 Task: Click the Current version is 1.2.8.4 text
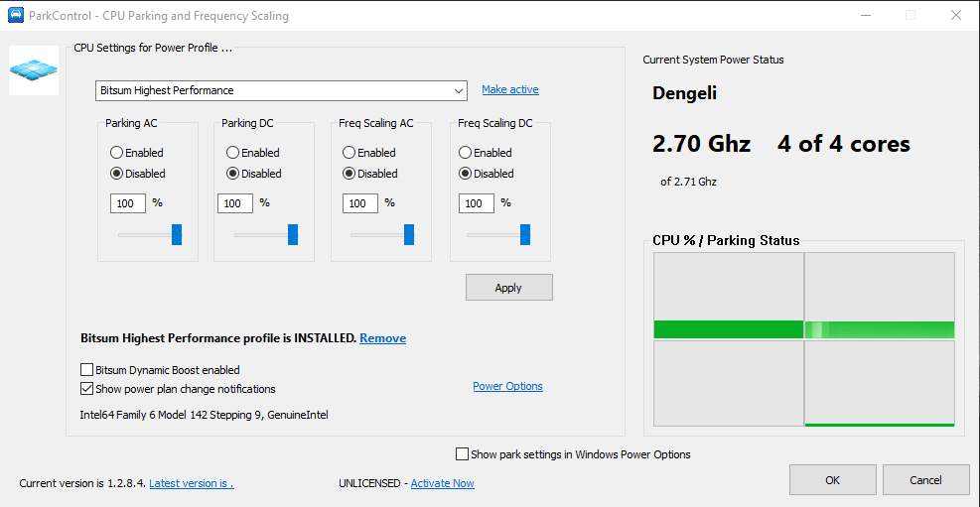[83, 483]
